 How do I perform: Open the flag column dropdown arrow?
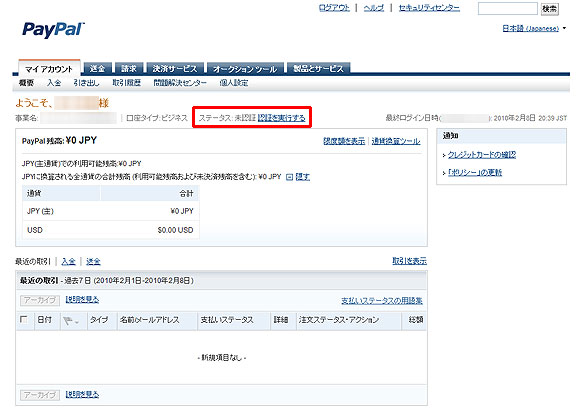(x=77, y=322)
